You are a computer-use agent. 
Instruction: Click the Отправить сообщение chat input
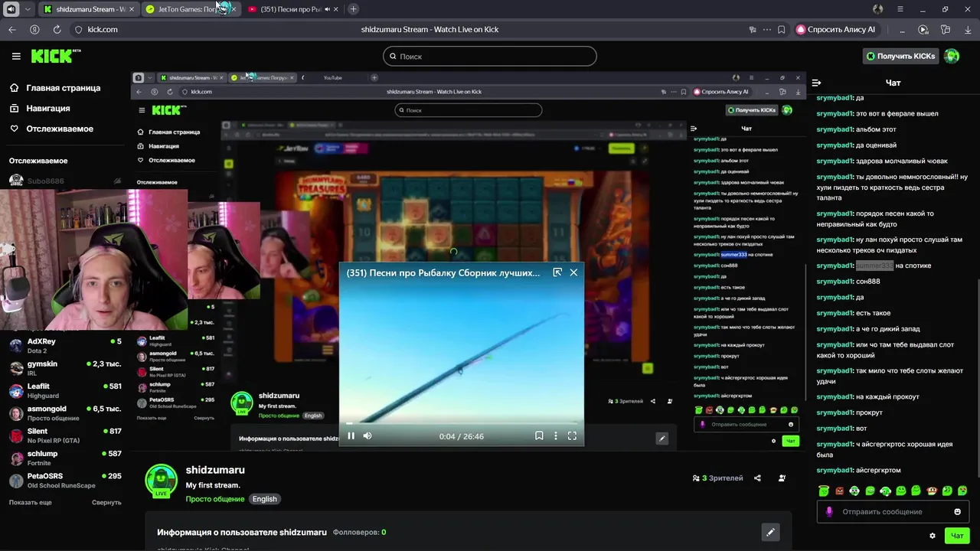tap(893, 512)
